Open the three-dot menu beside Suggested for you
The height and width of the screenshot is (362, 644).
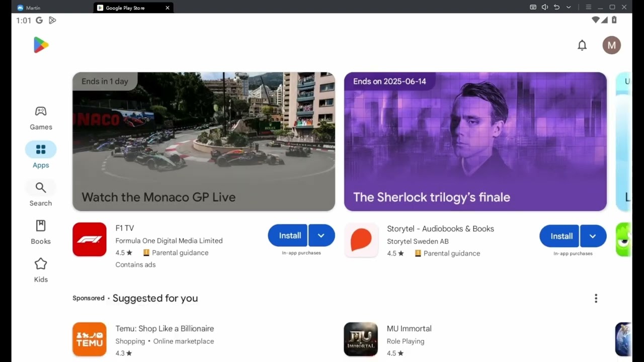596,299
